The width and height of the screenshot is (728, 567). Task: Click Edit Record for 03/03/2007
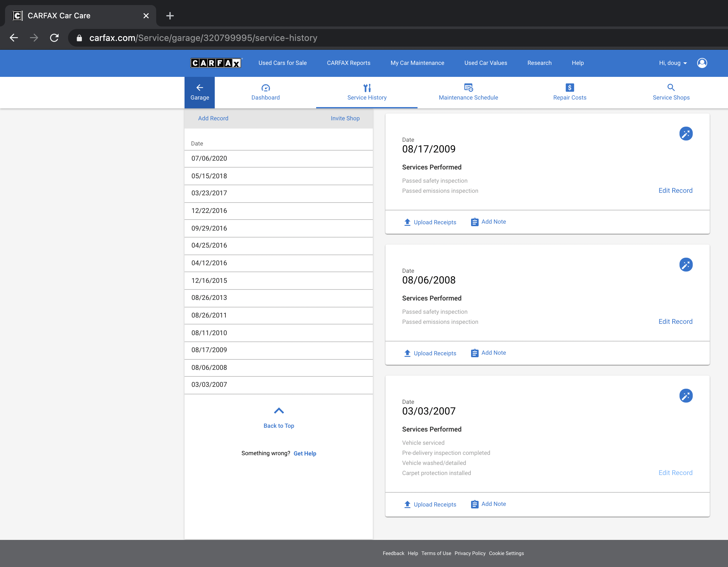[x=675, y=472]
